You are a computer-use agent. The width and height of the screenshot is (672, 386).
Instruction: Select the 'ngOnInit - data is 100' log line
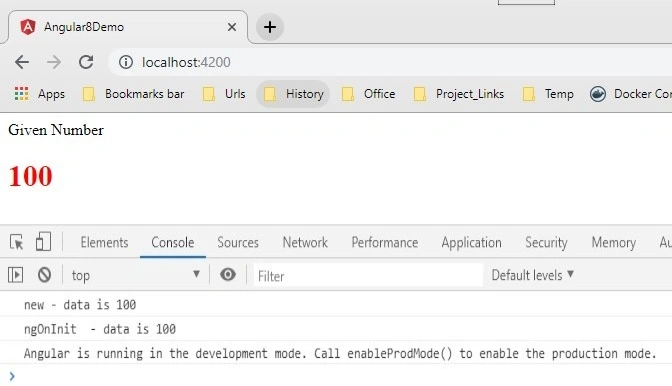pos(99,329)
